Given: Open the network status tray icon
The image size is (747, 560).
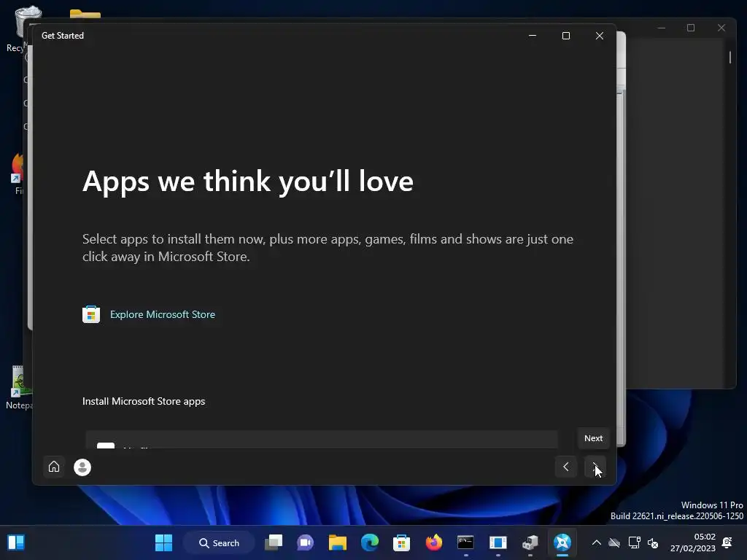Looking at the screenshot, I should (634, 542).
